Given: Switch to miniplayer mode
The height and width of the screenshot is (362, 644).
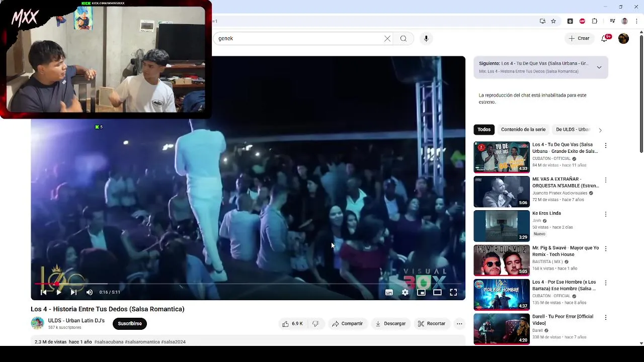Looking at the screenshot, I should point(421,292).
